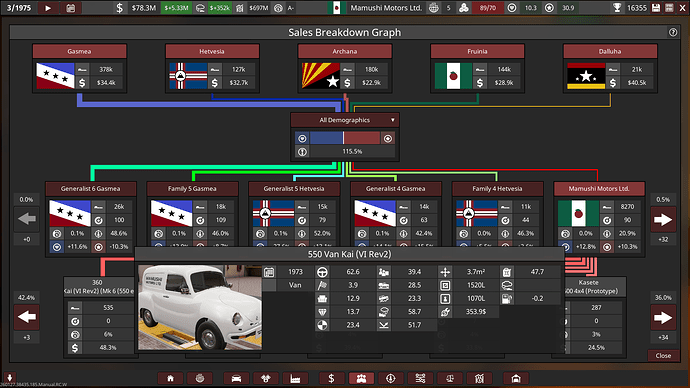The height and width of the screenshot is (388, 690).
Task: Click the '89/70' red value in top bar
Action: click(487, 8)
